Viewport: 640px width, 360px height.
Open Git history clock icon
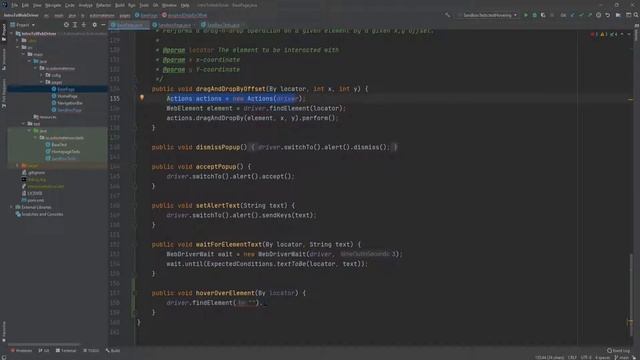click(x=598, y=15)
